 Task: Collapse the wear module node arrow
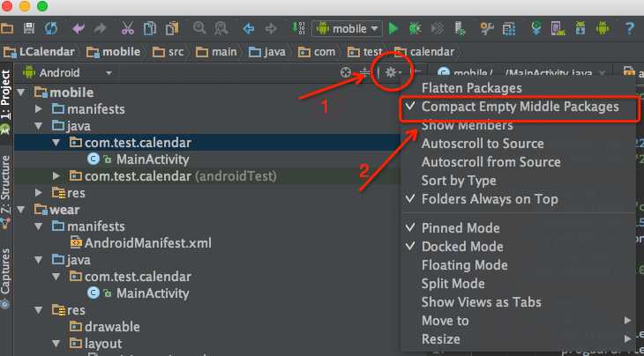click(21, 210)
